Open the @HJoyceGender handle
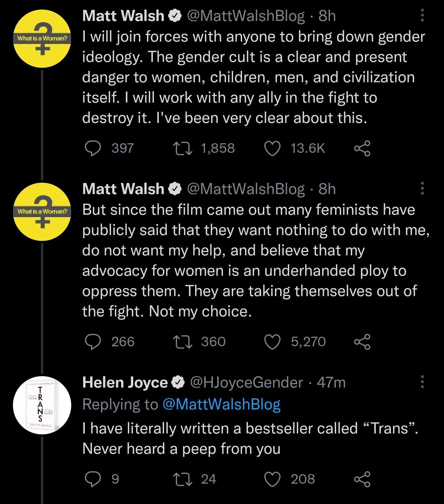The width and height of the screenshot is (444, 504). tap(247, 383)
